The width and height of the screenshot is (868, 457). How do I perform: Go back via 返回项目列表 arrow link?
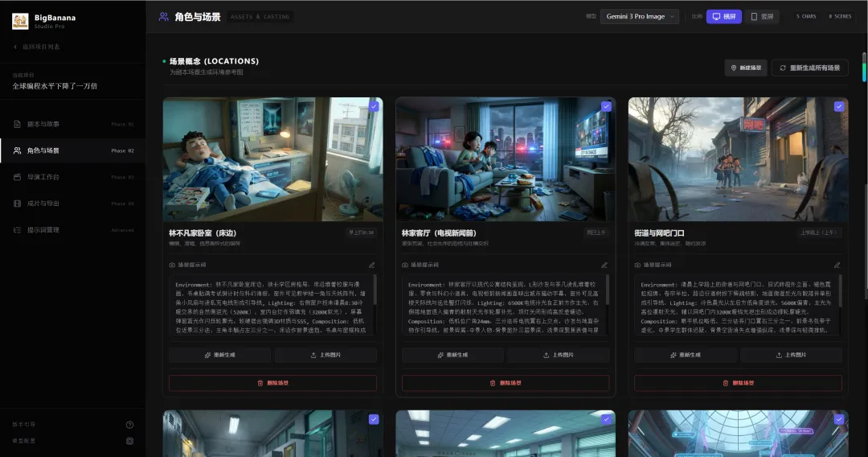(36, 47)
